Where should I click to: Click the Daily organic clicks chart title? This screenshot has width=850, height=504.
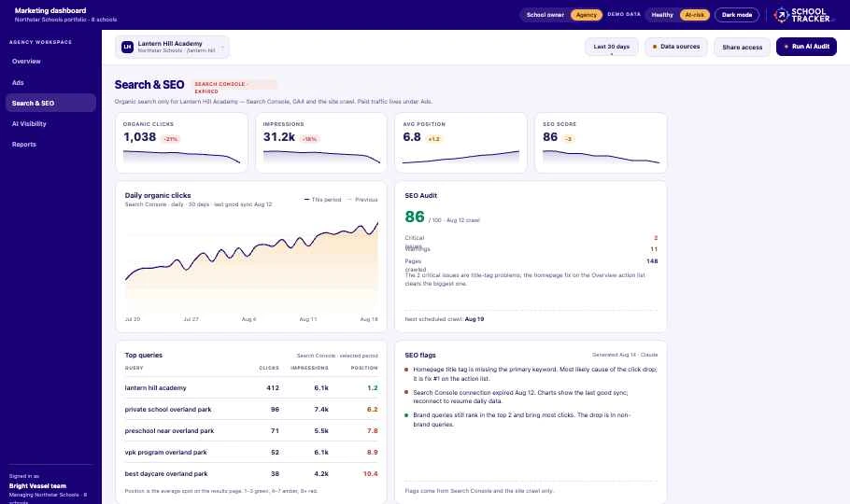[x=158, y=196]
